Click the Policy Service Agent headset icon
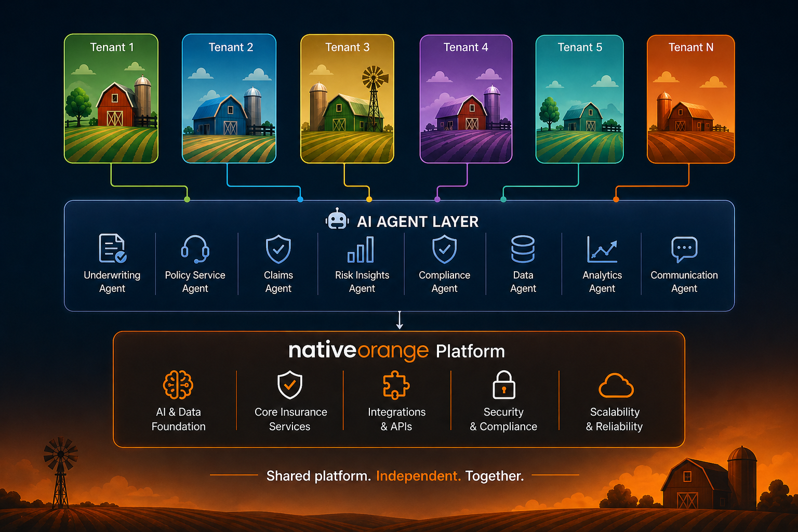Screen dimensions: 798x532 click(x=195, y=249)
